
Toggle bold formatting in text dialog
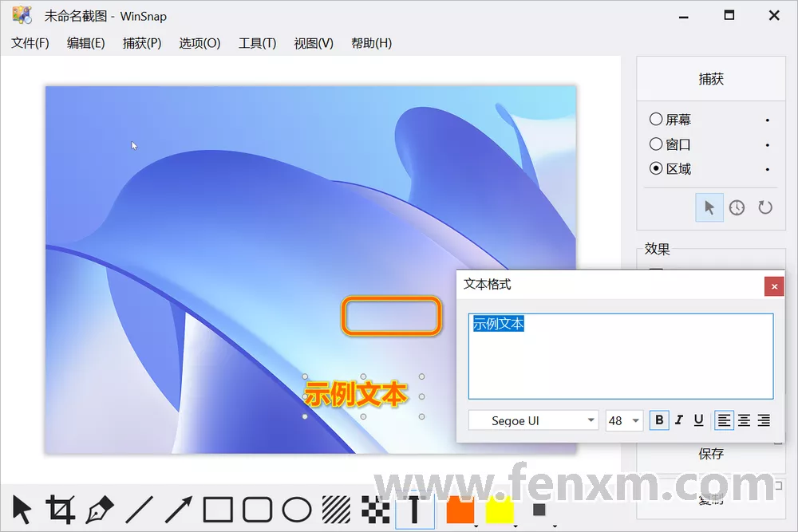(x=659, y=420)
